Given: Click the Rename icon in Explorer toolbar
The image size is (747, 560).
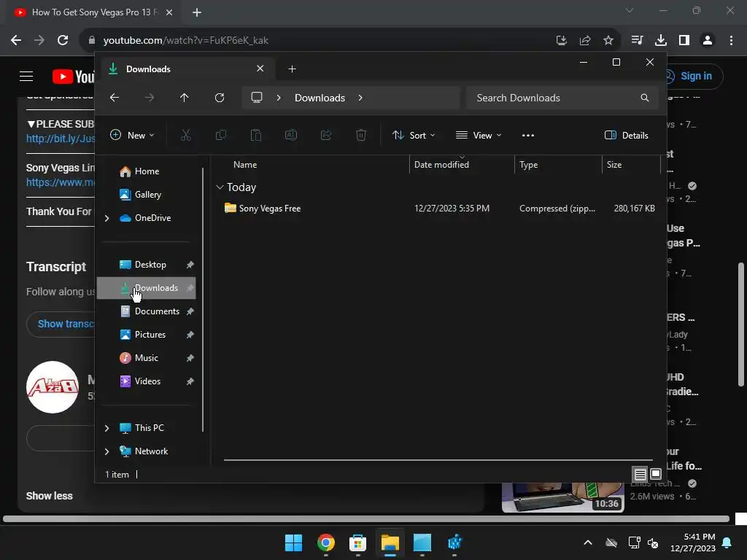Looking at the screenshot, I should pos(291,135).
